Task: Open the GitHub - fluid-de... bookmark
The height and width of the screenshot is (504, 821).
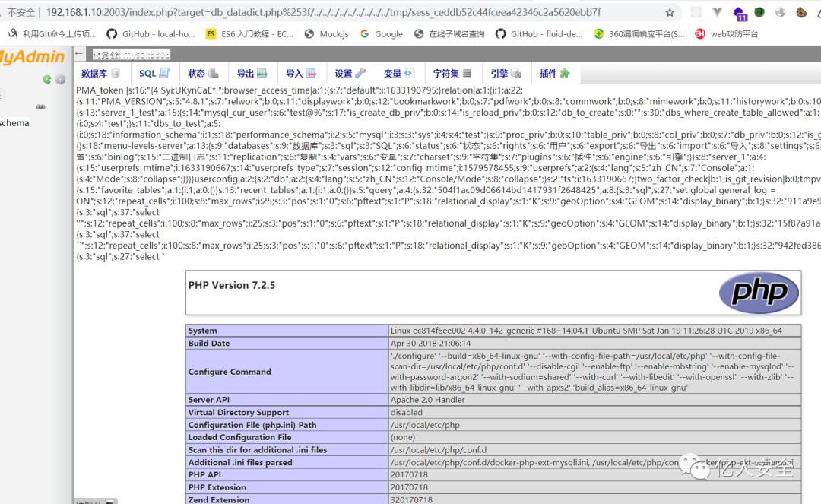Action: point(539,34)
